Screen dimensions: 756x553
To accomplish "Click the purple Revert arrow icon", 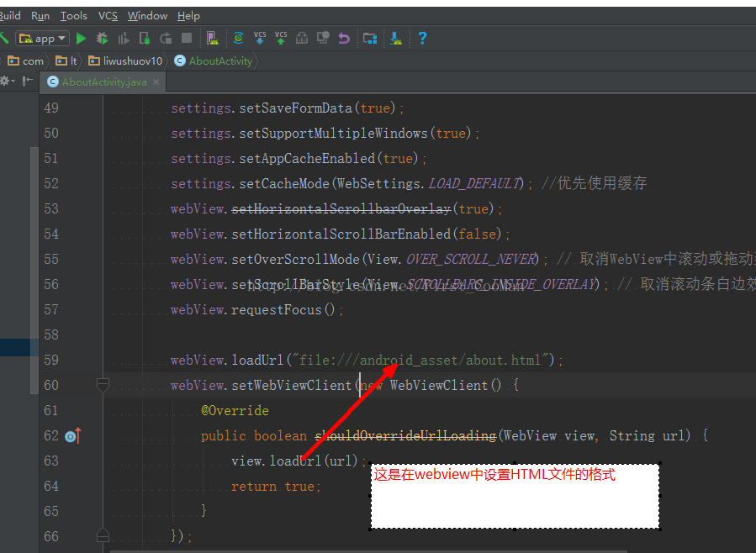I will tap(344, 38).
